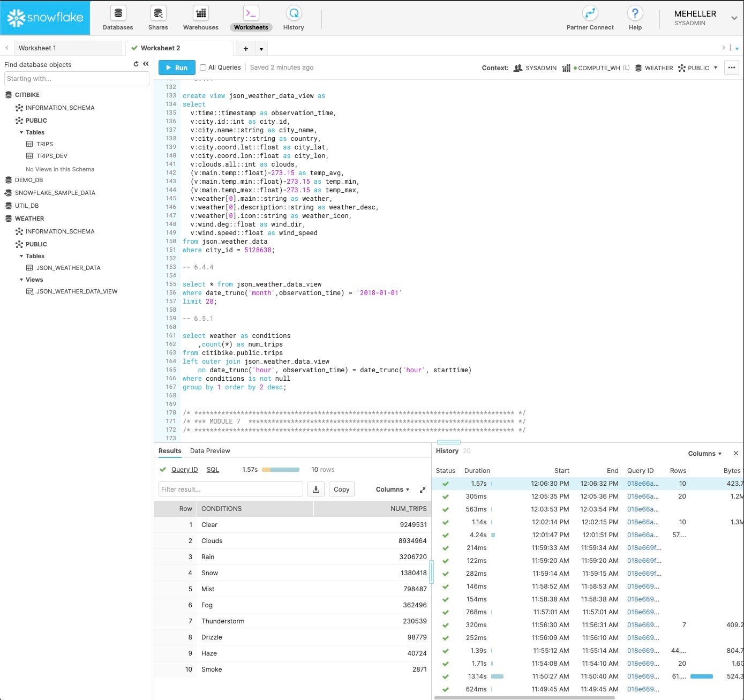
Task: Click the WEATHER database in tree
Action: tap(29, 219)
